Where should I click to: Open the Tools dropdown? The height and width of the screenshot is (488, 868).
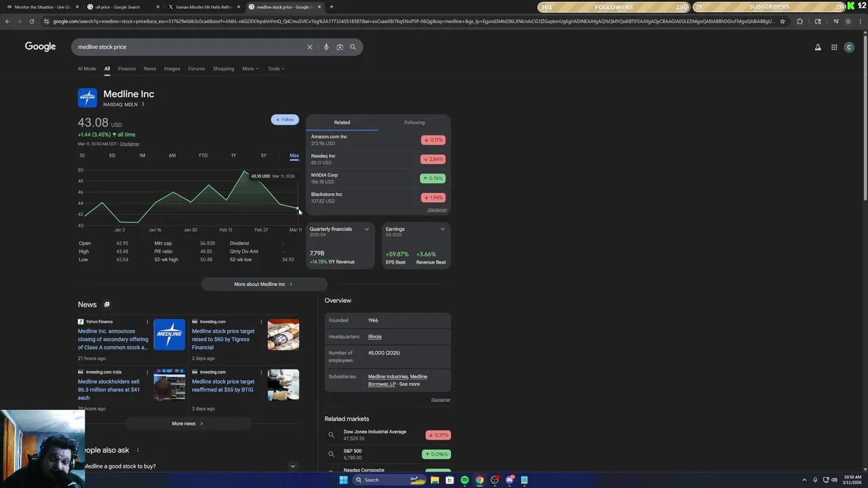276,68
